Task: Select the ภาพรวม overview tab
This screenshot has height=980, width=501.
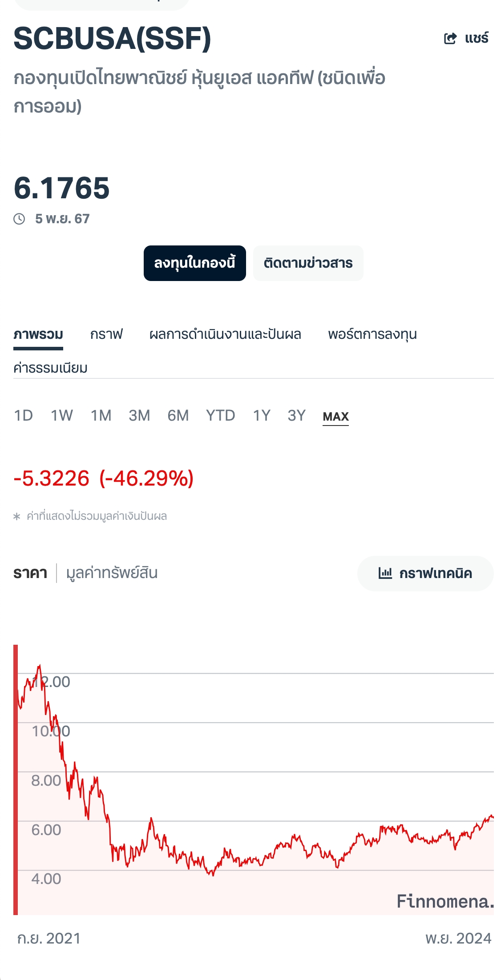Action: [38, 334]
